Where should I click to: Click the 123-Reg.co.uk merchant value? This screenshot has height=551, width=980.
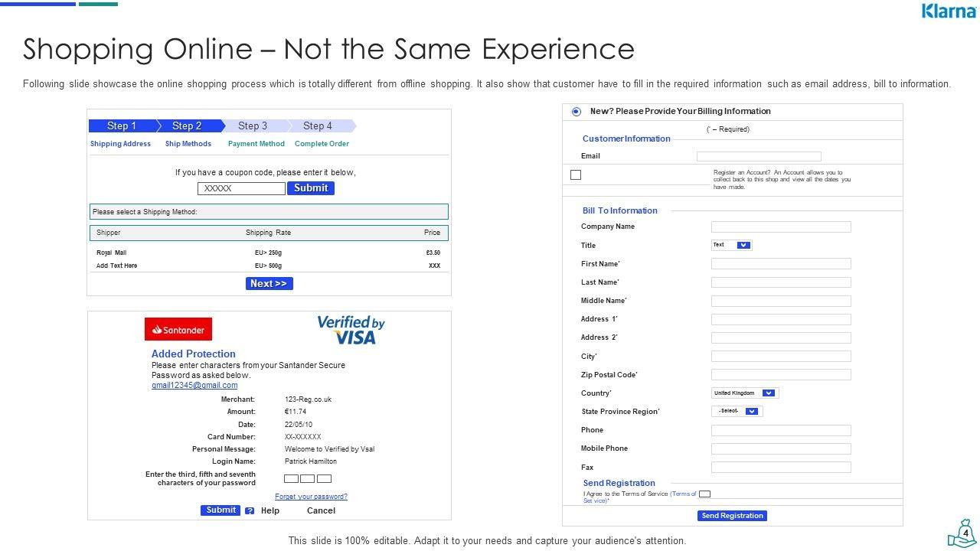pyautogui.click(x=308, y=399)
